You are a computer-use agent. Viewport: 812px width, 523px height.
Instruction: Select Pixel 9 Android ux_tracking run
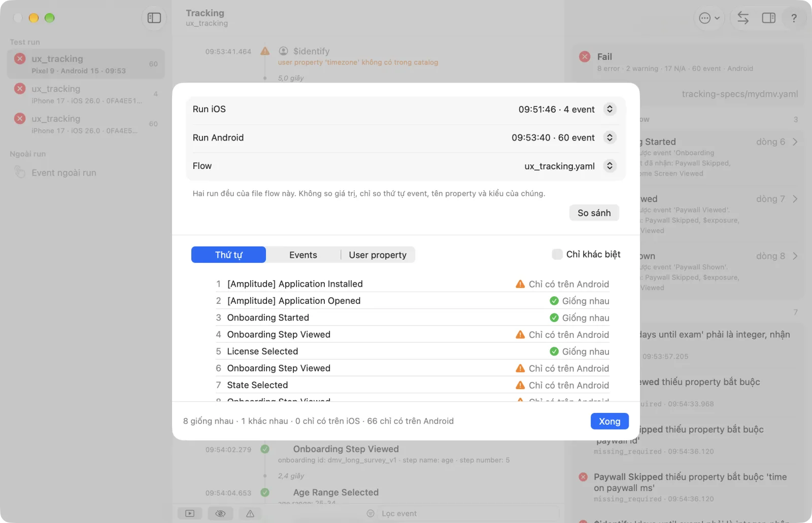(x=86, y=64)
